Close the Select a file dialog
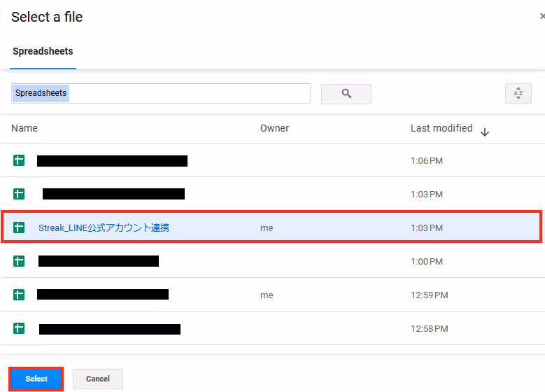This screenshot has height=392, width=545. [x=542, y=16]
